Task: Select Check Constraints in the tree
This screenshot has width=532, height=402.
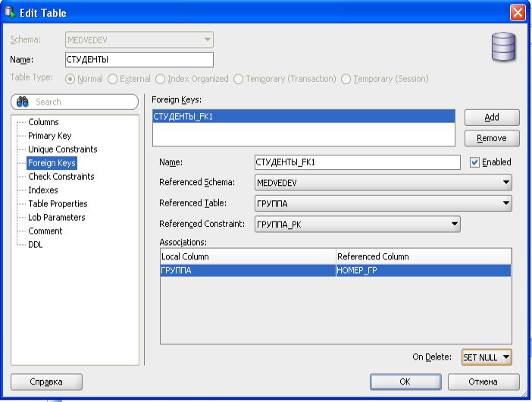Action: click(61, 177)
